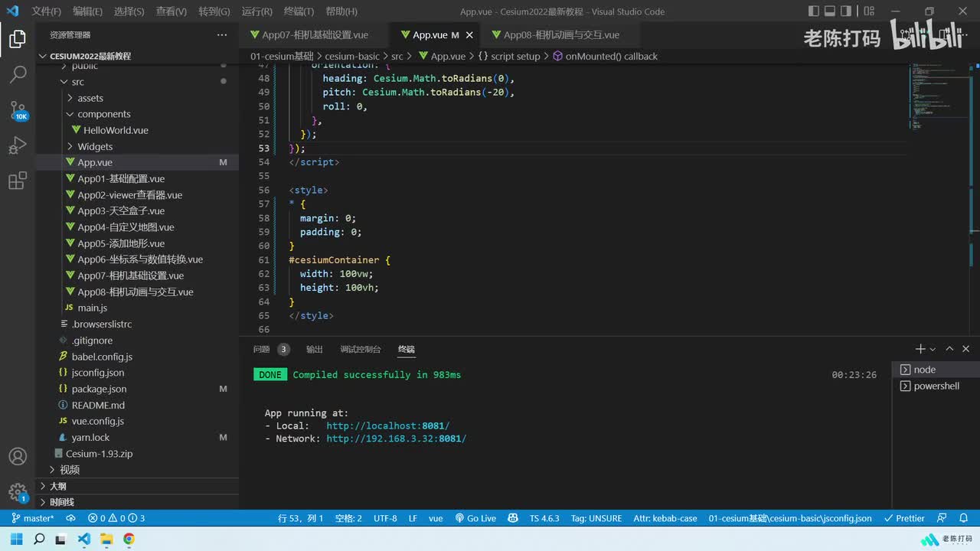Open File Explorer from the taskbar

[106, 539]
